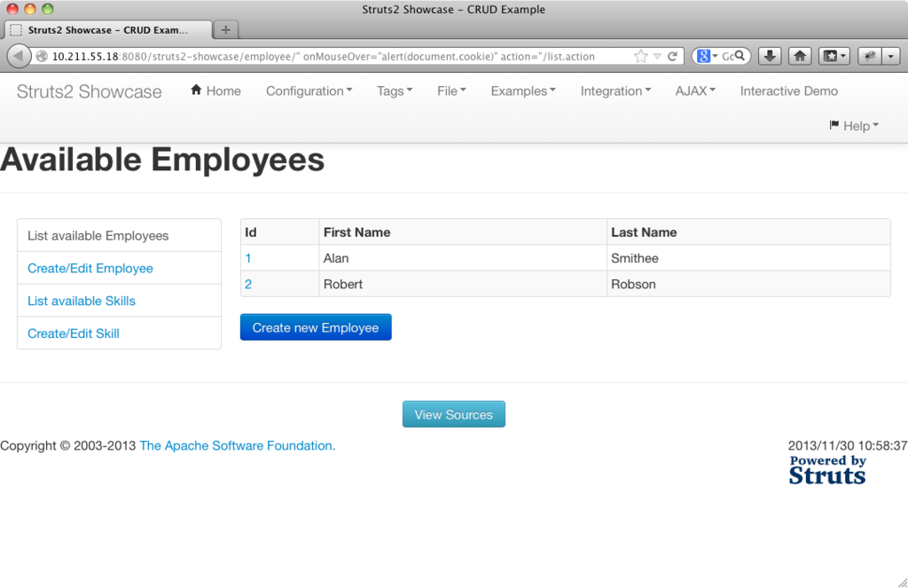Click the View Sources button
Image resolution: width=908 pixels, height=588 pixels.
coord(454,414)
